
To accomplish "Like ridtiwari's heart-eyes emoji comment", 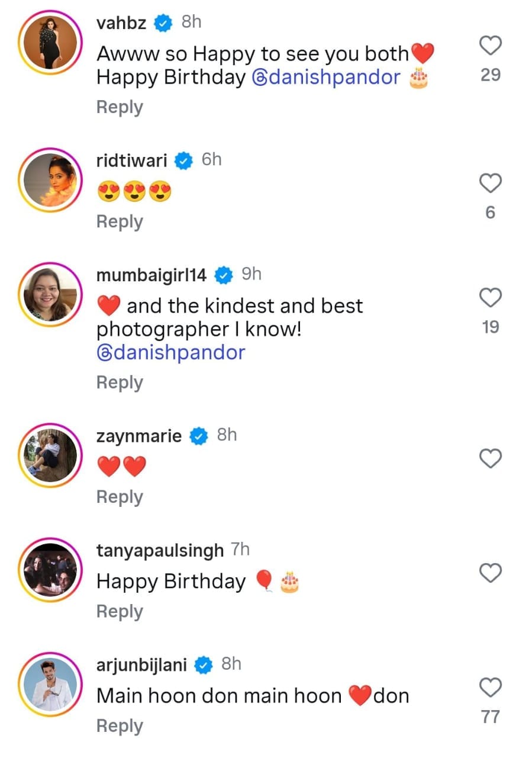I will click(x=490, y=184).
